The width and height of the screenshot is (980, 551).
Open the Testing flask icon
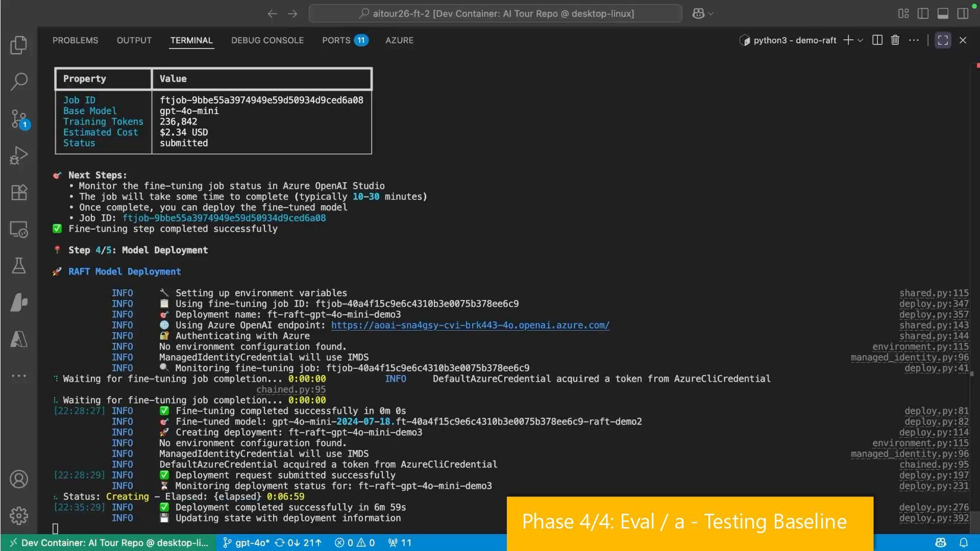(x=19, y=266)
